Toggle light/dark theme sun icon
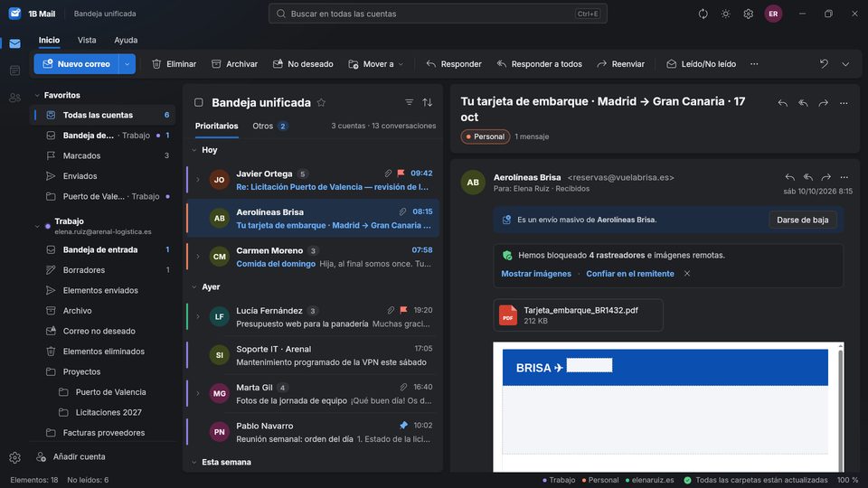868x488 pixels. (x=726, y=14)
